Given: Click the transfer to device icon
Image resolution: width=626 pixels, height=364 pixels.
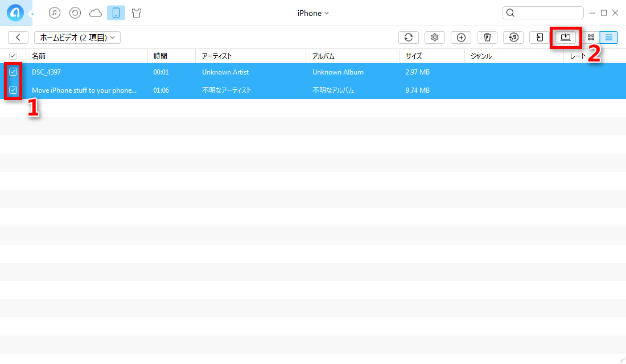Looking at the screenshot, I should (539, 38).
